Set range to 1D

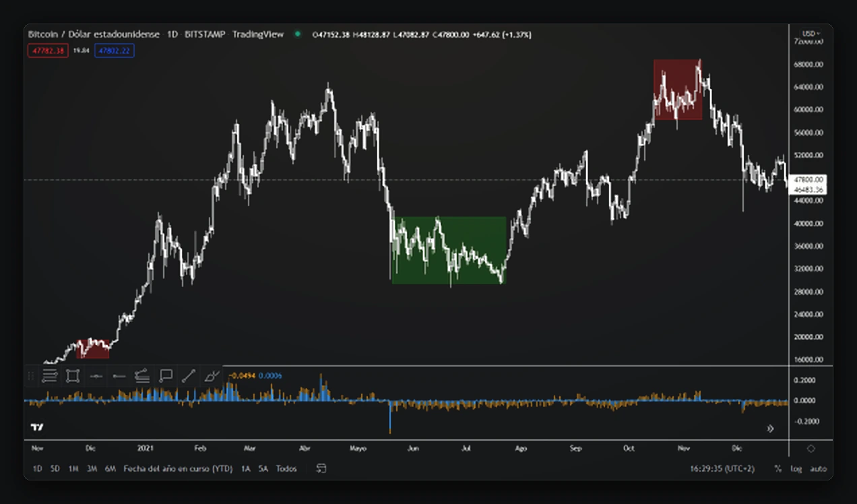38,468
